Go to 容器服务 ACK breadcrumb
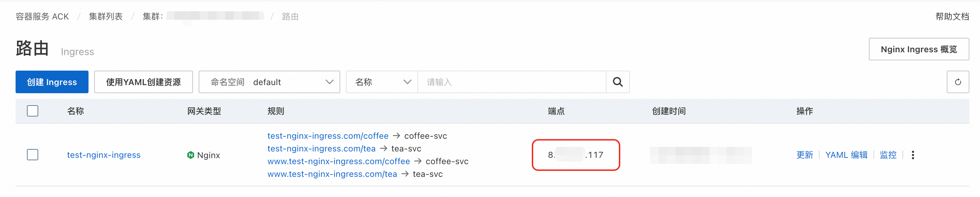 pos(42,17)
